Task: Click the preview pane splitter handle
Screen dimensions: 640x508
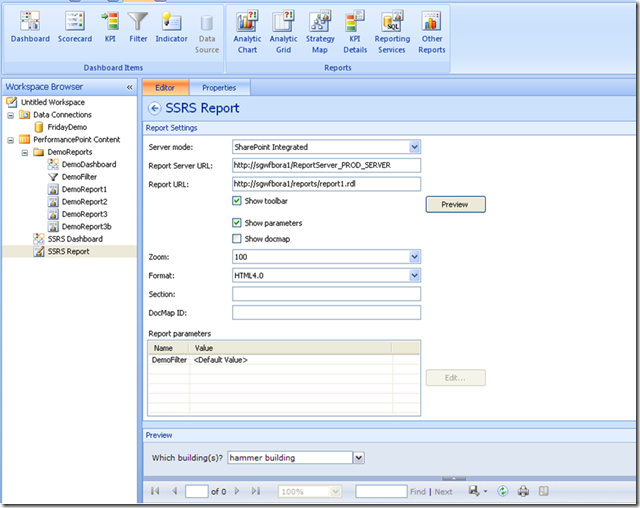Action: tap(453, 478)
